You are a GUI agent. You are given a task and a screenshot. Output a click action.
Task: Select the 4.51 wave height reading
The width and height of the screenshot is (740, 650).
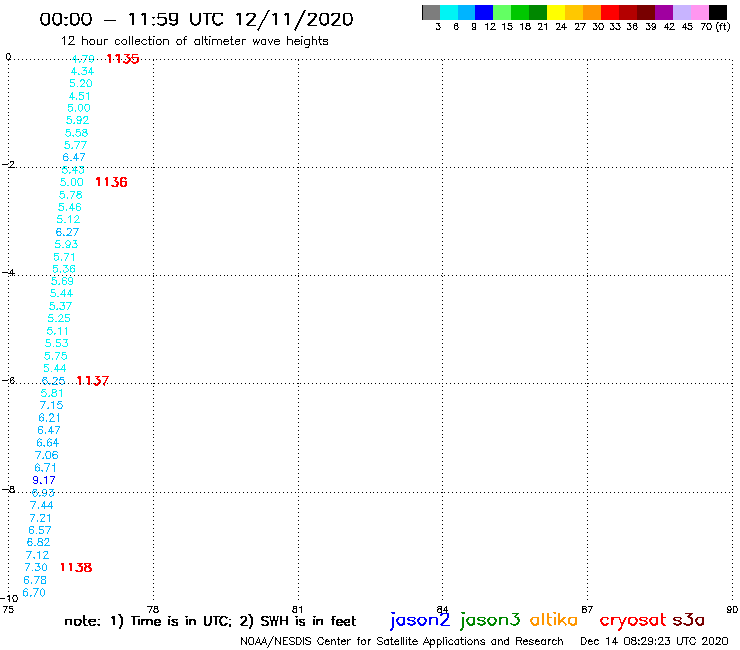[x=79, y=96]
